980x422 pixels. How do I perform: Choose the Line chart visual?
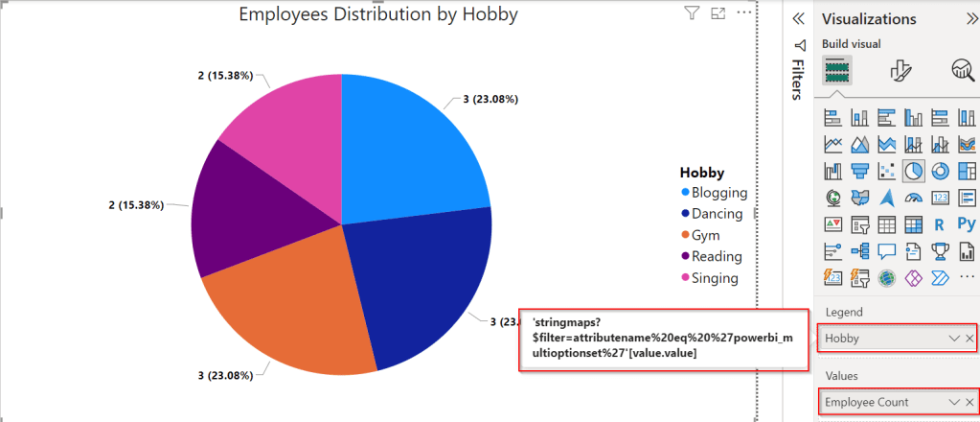coord(832,144)
